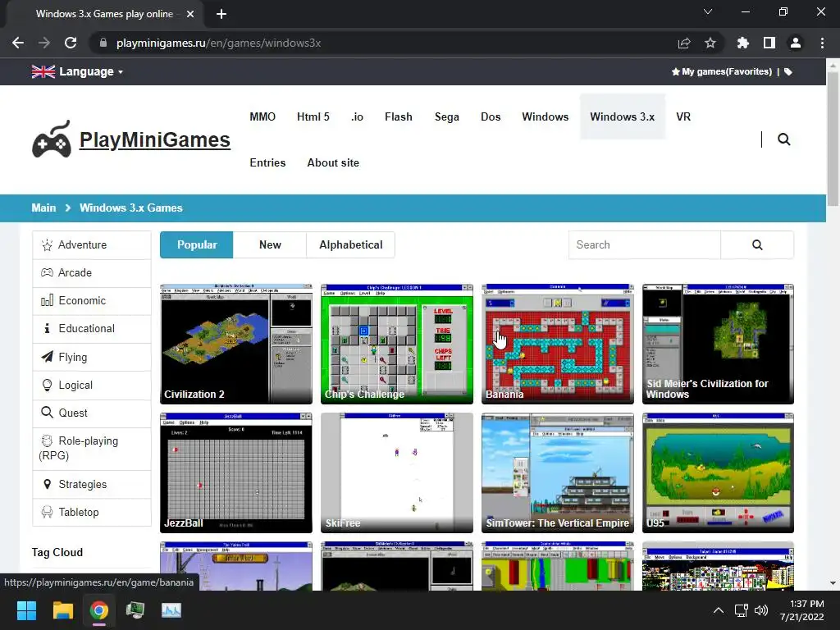Image resolution: width=840 pixels, height=630 pixels.
Task: Open My games(Favorites) link
Action: pos(722,72)
